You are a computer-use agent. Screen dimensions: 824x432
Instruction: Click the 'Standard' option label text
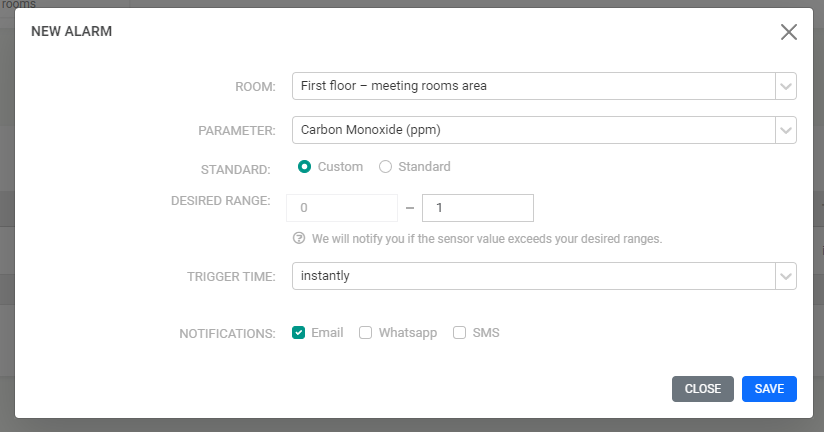pyautogui.click(x=424, y=167)
